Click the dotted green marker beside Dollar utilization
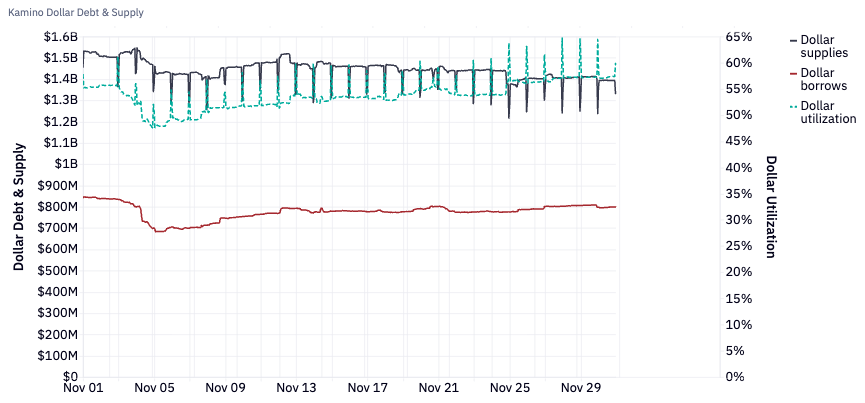 point(793,106)
